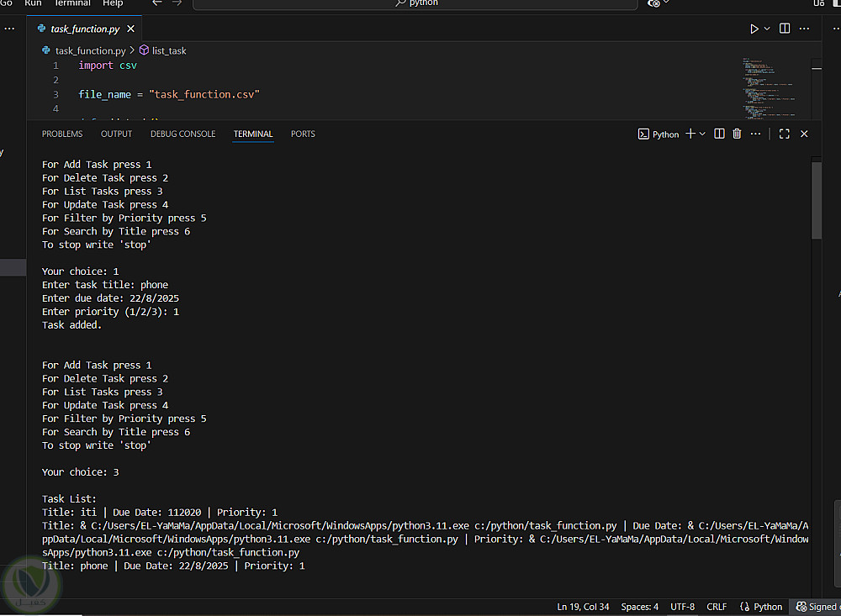Switch to the DEBUG CONSOLE tab

[x=182, y=134]
